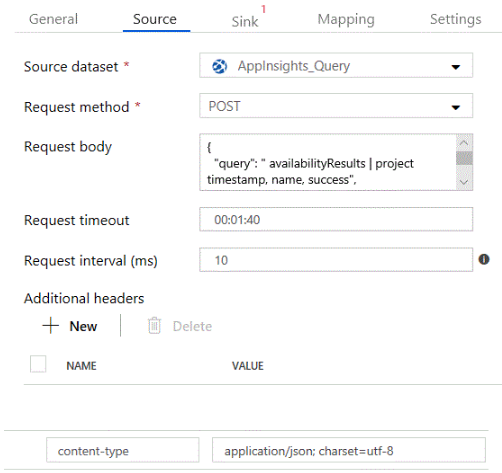Click the plus icon to add header
This screenshot has height=473, width=502.
(51, 325)
